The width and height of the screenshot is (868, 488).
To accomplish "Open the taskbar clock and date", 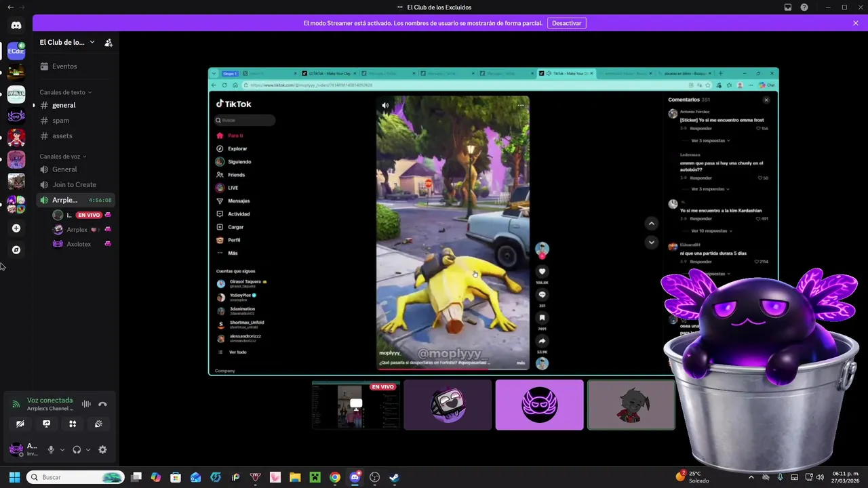I will (x=846, y=477).
